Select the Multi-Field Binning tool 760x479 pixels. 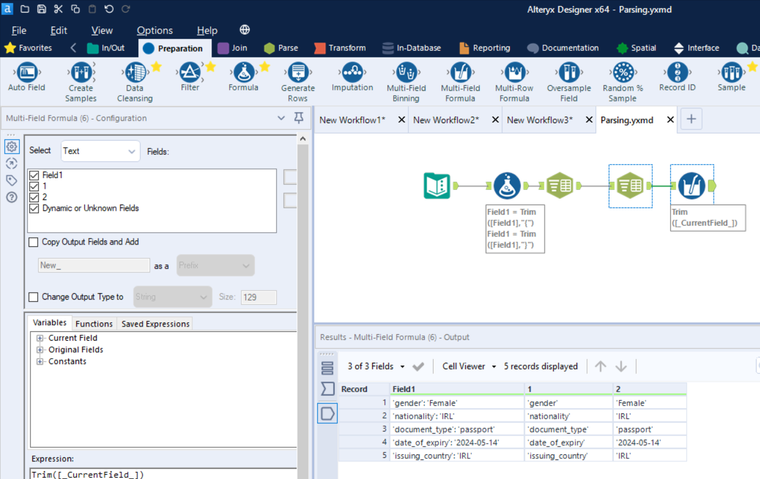tap(406, 82)
